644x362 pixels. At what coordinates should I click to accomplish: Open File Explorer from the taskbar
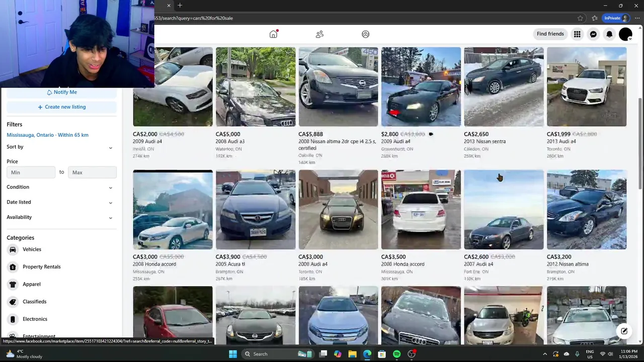coord(352,354)
